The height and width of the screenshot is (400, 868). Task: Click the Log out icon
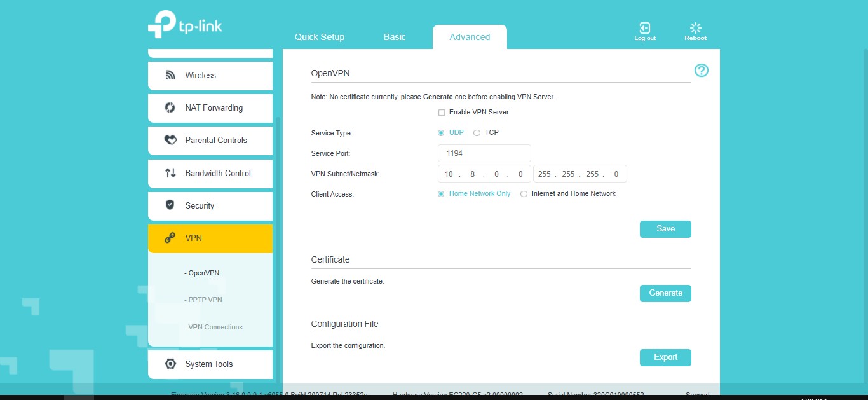coord(644,29)
